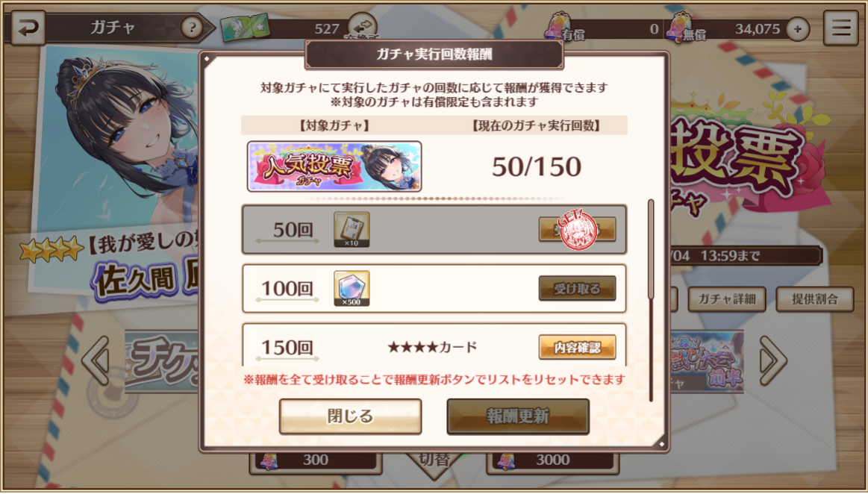
Task: Select the 100回 crystal x500 icon
Action: [x=352, y=288]
